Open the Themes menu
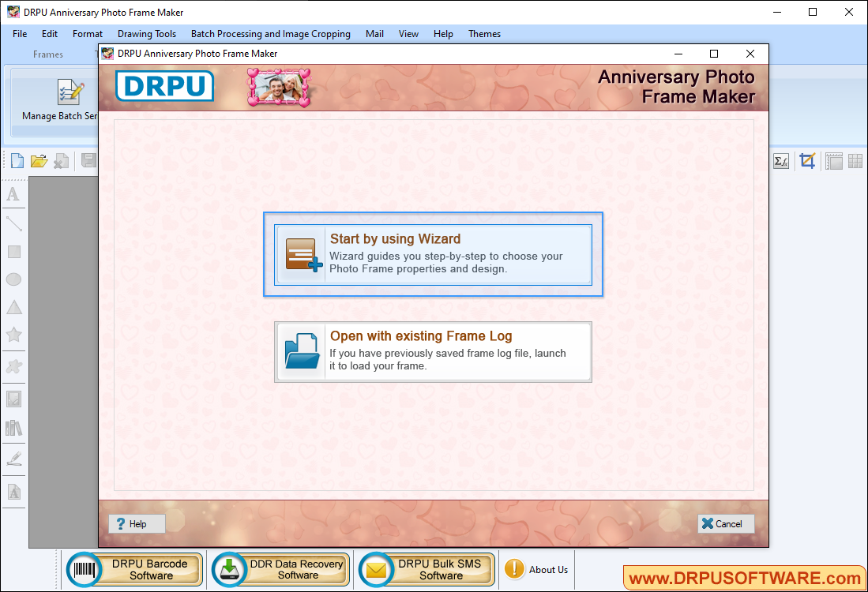This screenshot has height=592, width=868. (x=484, y=34)
